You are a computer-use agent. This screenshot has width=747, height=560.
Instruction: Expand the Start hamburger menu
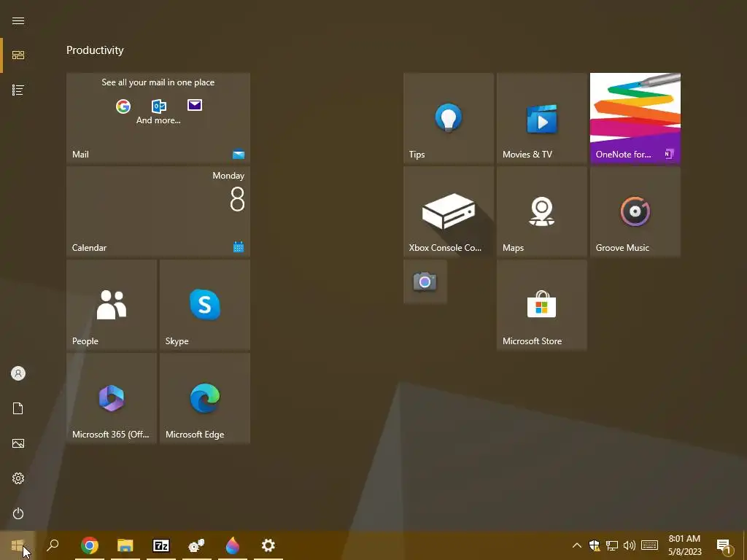pos(18,21)
